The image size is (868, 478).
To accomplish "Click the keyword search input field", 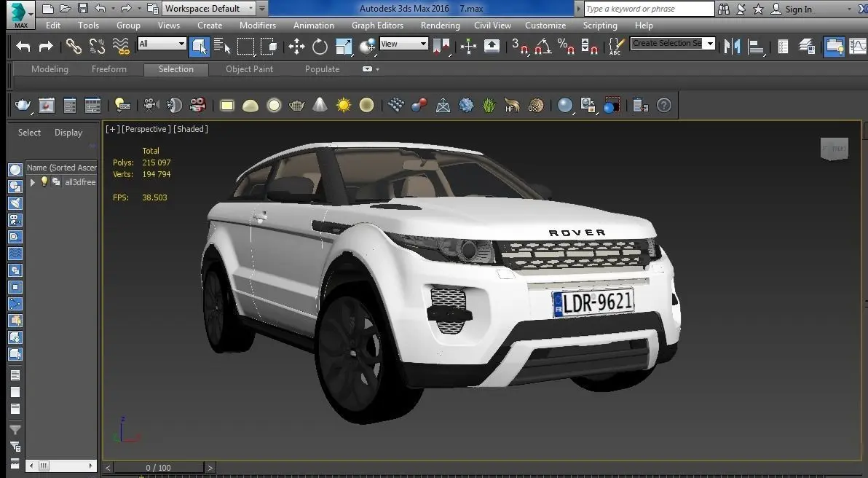I will click(650, 9).
